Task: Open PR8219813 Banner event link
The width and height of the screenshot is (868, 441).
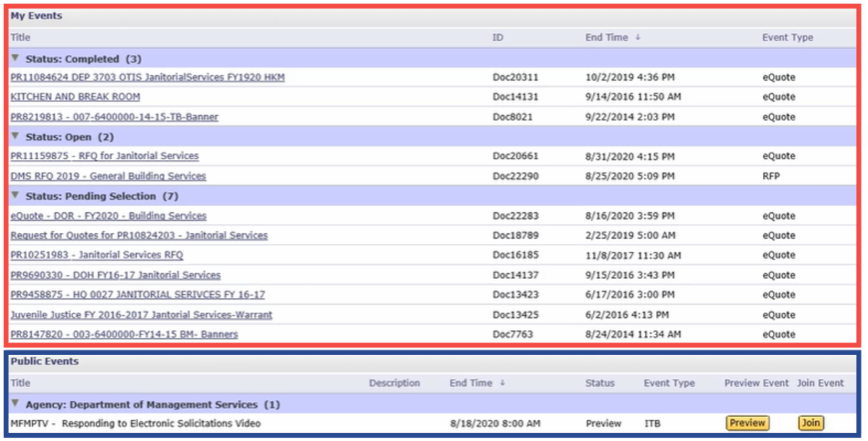Action: click(114, 117)
